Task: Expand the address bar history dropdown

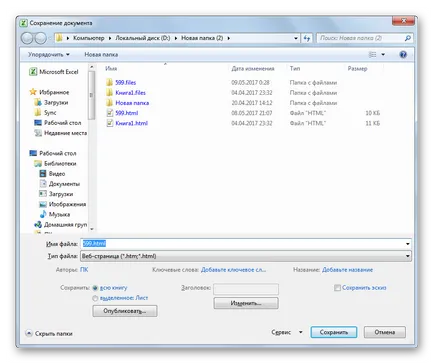Action: coord(296,38)
